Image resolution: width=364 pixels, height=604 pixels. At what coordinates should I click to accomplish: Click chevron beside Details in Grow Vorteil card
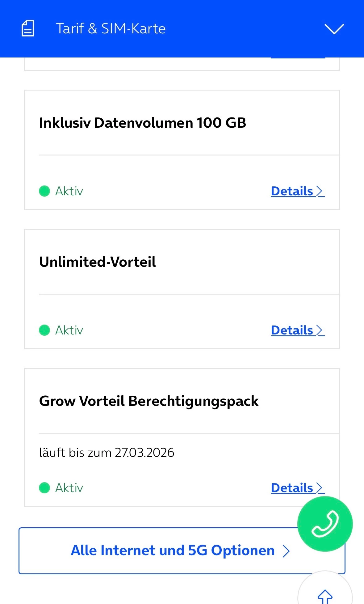320,488
